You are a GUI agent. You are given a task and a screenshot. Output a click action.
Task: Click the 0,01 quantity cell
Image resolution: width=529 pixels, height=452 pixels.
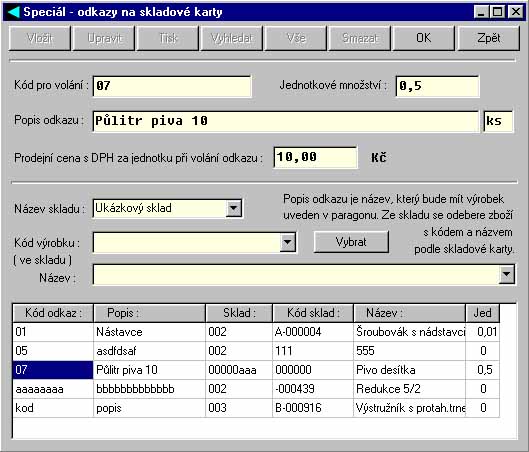point(482,332)
